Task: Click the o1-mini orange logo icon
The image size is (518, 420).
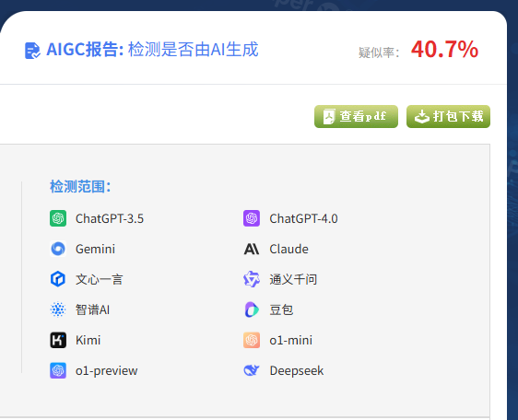Action: pyautogui.click(x=252, y=340)
